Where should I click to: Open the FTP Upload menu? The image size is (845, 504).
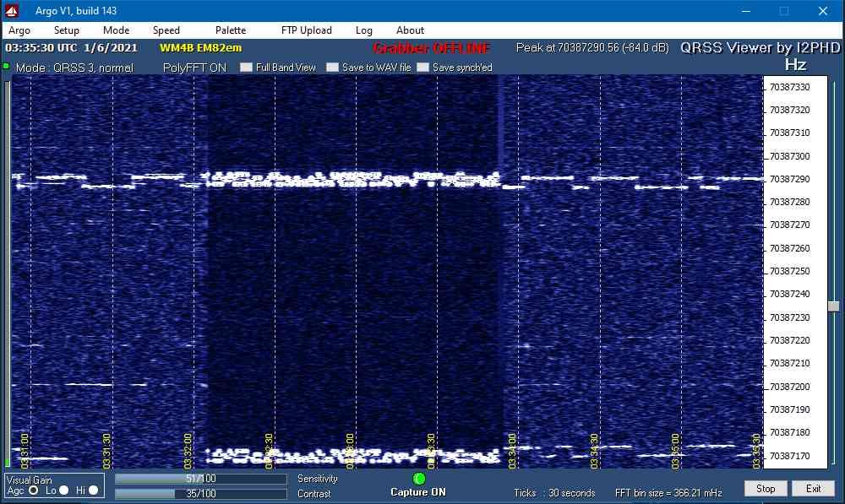[306, 30]
